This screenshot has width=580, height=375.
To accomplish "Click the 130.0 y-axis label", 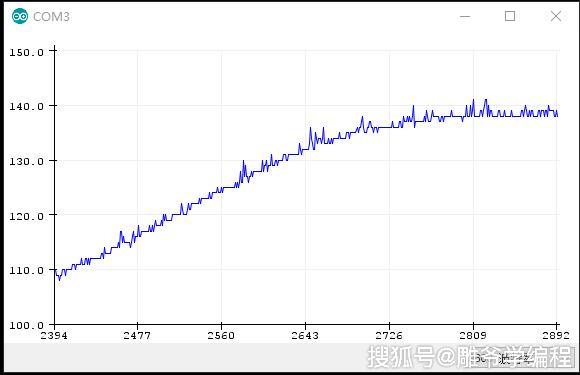I will pyautogui.click(x=27, y=162).
